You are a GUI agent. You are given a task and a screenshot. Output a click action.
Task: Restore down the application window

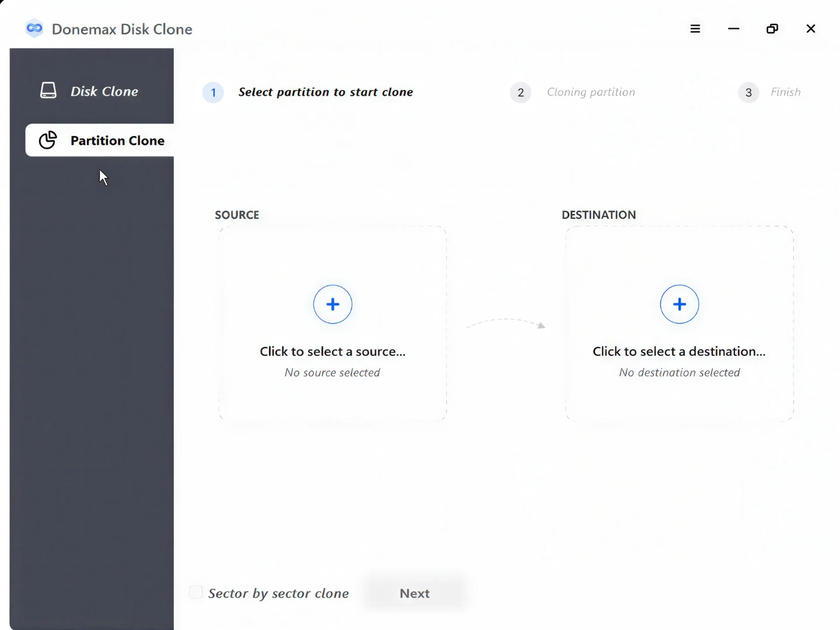click(772, 29)
